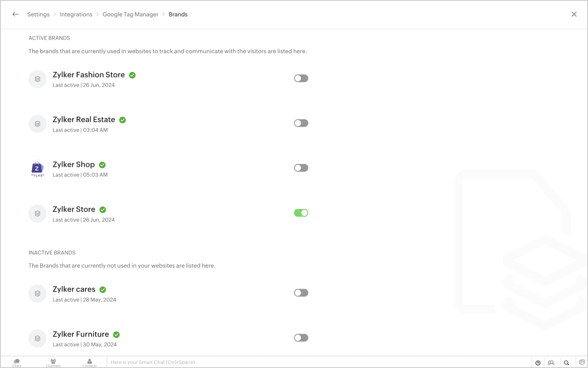
Task: Open help icon in bottom bar
Action: 538,363
